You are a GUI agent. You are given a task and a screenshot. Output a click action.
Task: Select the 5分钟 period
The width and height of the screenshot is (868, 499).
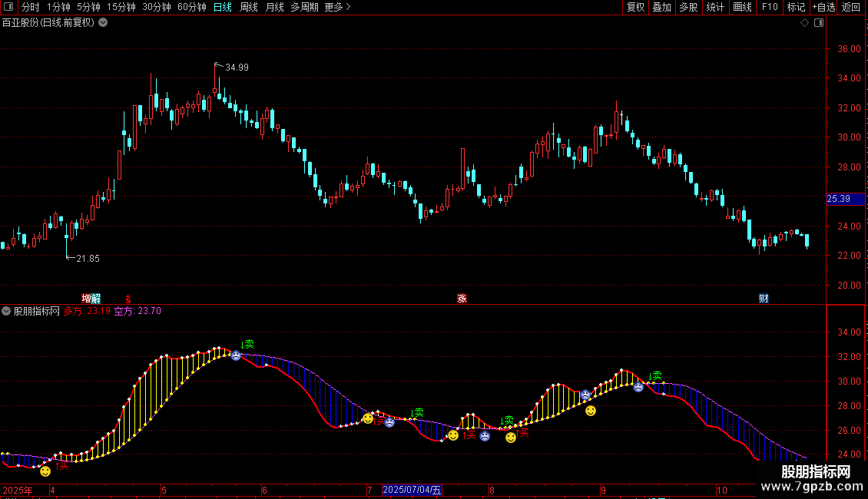[88, 7]
